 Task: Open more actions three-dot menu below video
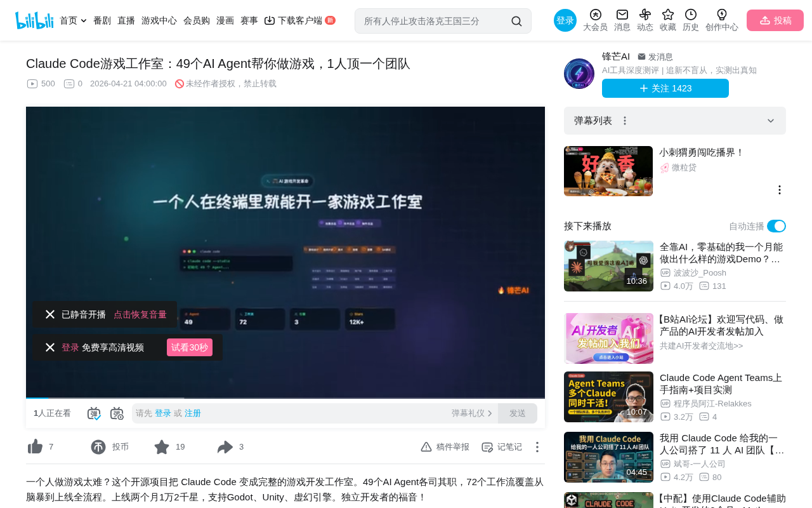tap(537, 447)
